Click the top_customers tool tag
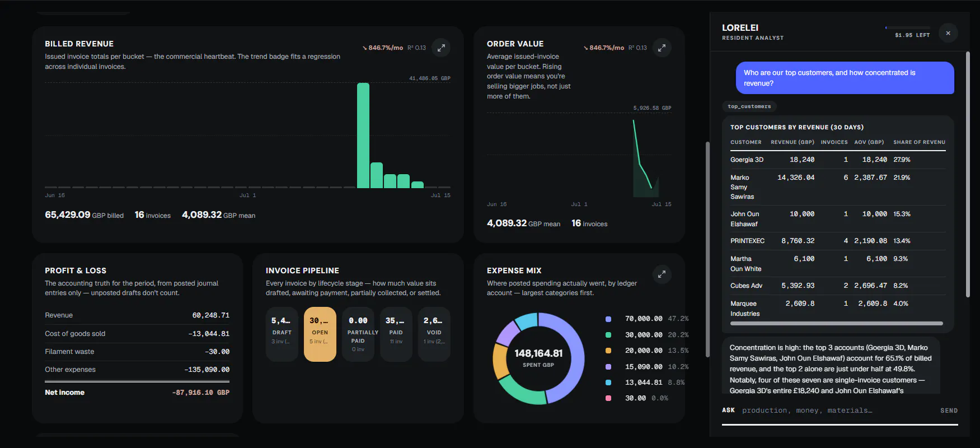Viewport: 980px width, 448px height. point(749,106)
